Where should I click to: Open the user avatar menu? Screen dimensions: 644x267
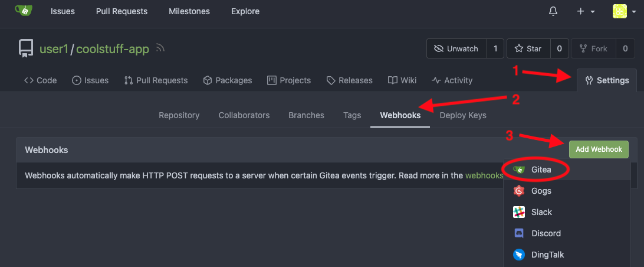pyautogui.click(x=624, y=12)
